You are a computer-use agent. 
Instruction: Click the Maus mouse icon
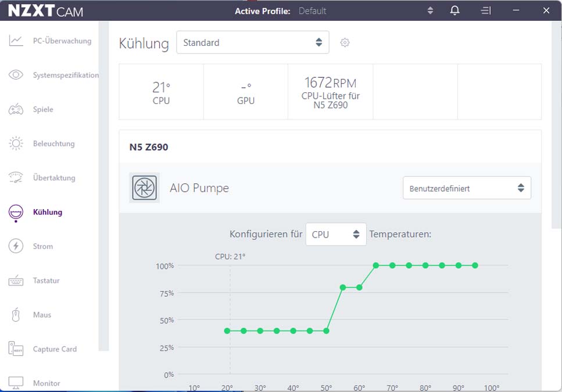16,315
